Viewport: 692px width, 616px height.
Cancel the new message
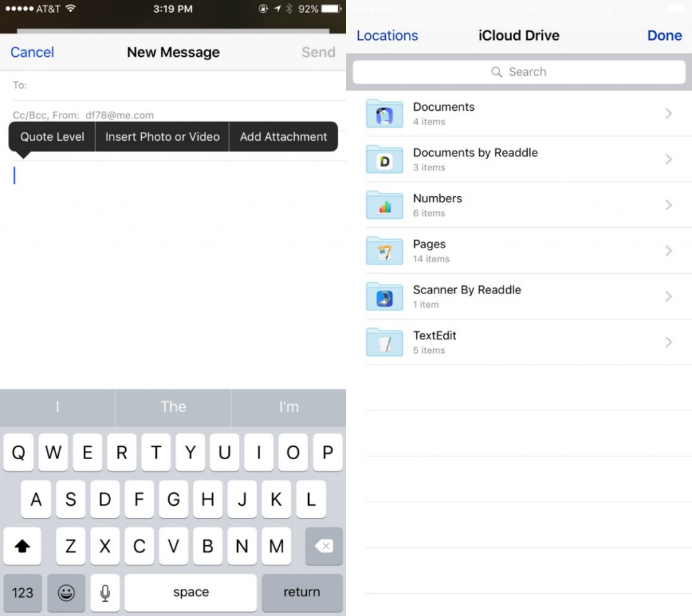click(x=32, y=52)
